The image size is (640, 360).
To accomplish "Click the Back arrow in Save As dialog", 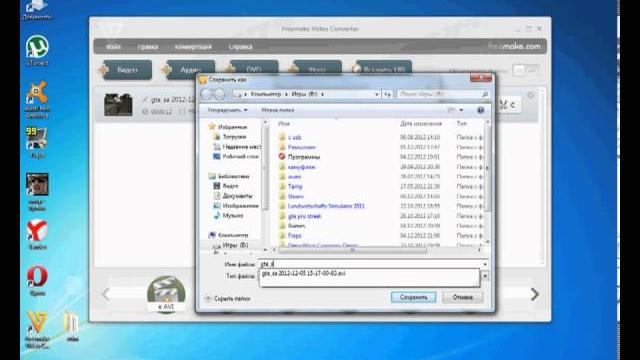I will [207, 94].
